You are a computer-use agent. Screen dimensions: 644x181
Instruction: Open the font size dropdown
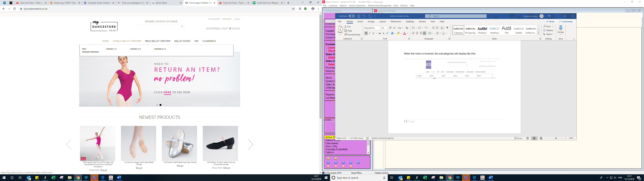(x=388, y=28)
